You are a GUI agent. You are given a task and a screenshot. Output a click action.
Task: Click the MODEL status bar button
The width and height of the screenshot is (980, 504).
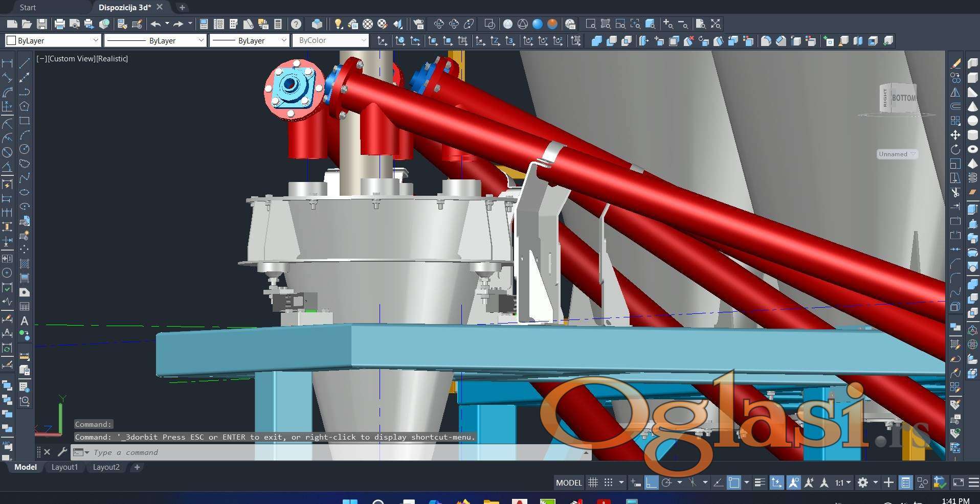[569, 483]
